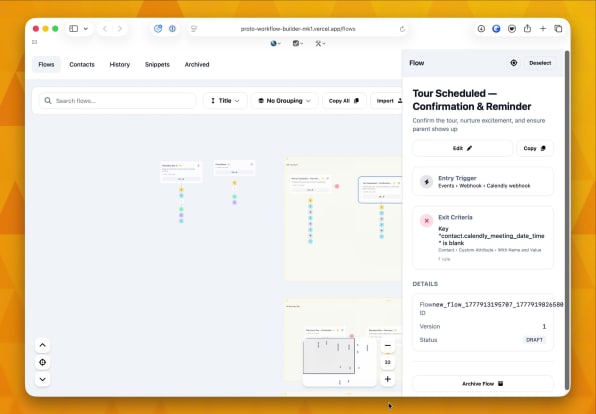
Task: Click the Exit Criteria red X icon
Action: [426, 220]
